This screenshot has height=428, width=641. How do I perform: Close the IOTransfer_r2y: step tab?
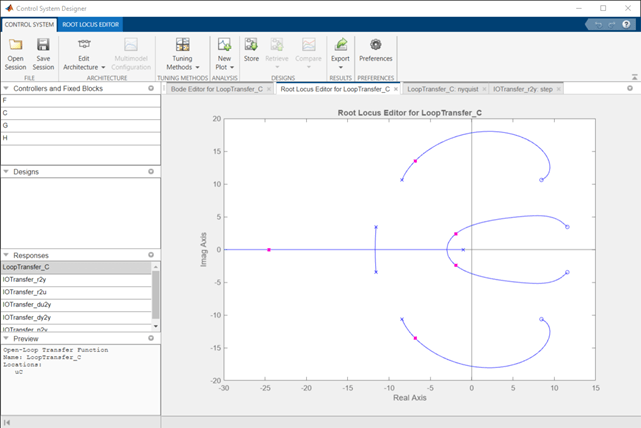559,89
